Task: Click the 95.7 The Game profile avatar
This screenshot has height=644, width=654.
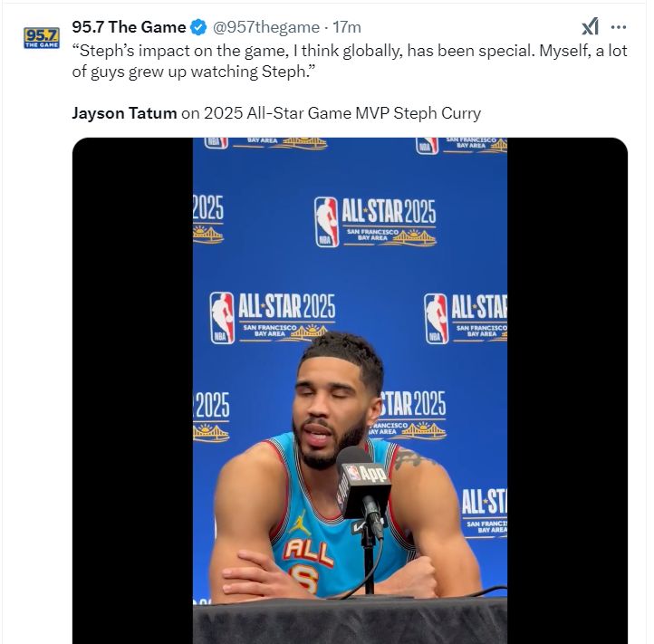Action: click(40, 37)
